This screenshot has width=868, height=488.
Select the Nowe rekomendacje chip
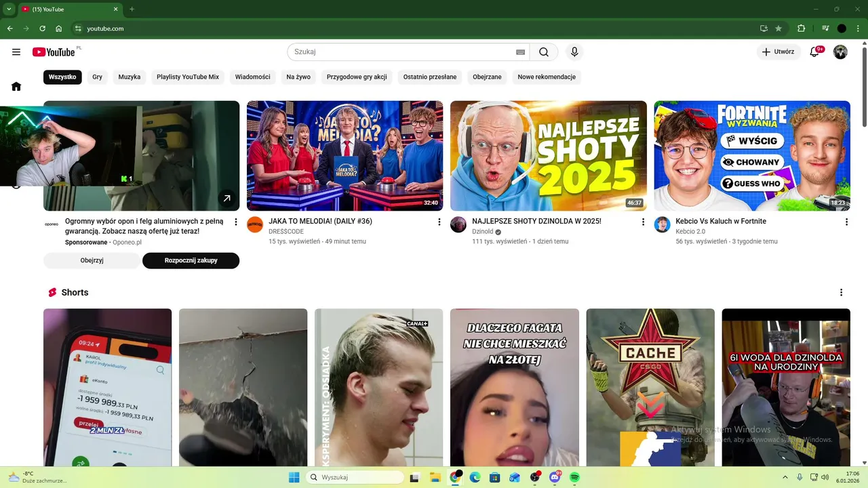coord(547,77)
